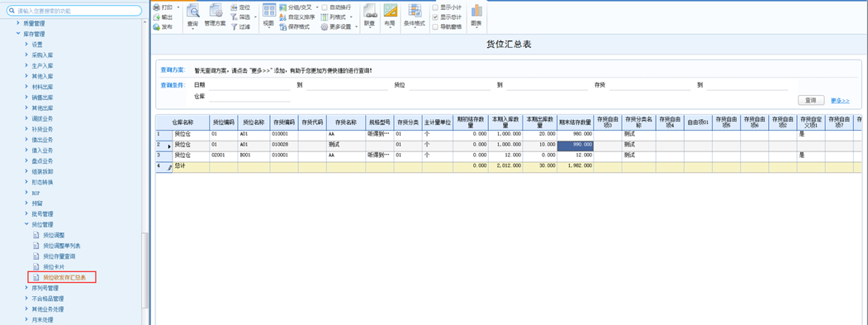Click the 期末结存数量 column header

click(x=575, y=122)
